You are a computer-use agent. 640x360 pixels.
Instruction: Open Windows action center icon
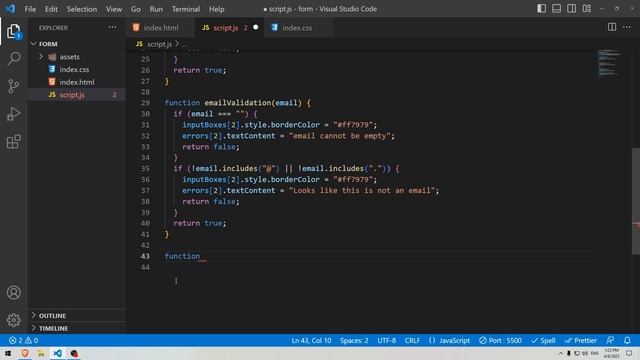(629, 353)
